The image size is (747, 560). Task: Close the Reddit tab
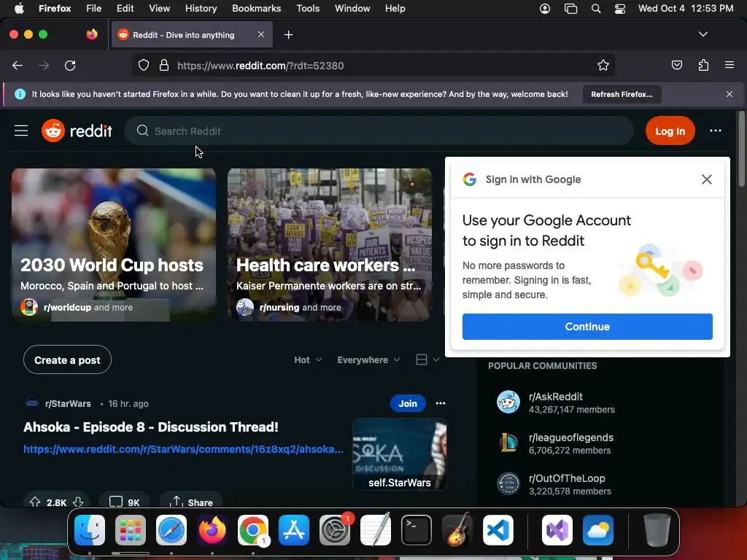pos(260,34)
